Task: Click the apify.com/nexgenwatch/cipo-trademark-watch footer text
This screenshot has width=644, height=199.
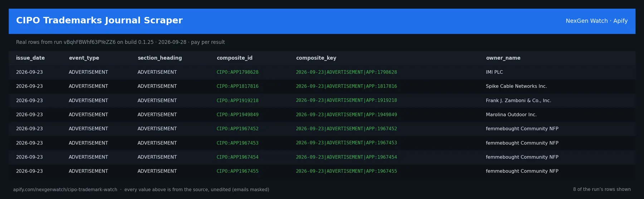Action: point(65,190)
